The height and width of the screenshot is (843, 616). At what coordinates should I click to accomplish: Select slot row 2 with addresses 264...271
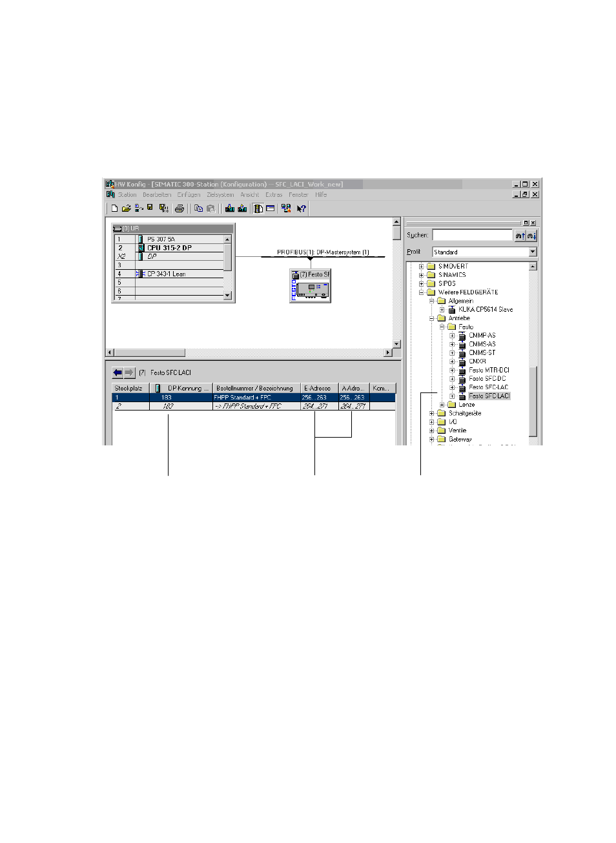(x=254, y=407)
